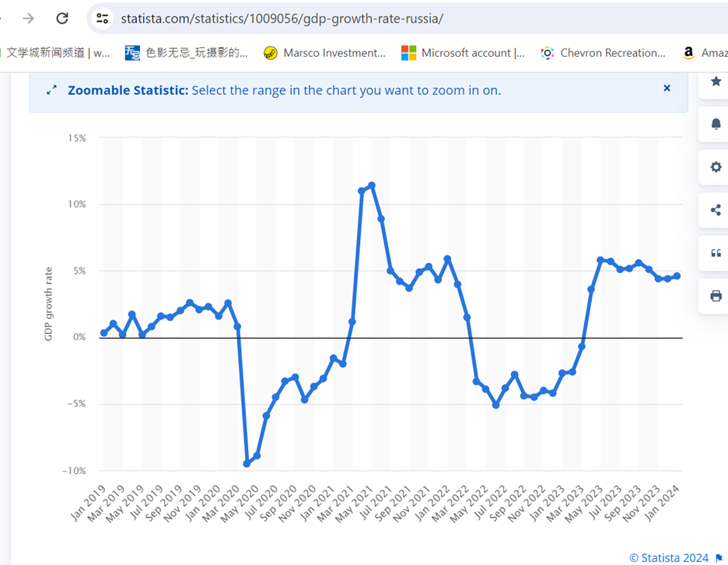Viewport: 728px width, 565px height.
Task: Open the 文学城新闻频道 bookmark
Action: pyautogui.click(x=58, y=53)
